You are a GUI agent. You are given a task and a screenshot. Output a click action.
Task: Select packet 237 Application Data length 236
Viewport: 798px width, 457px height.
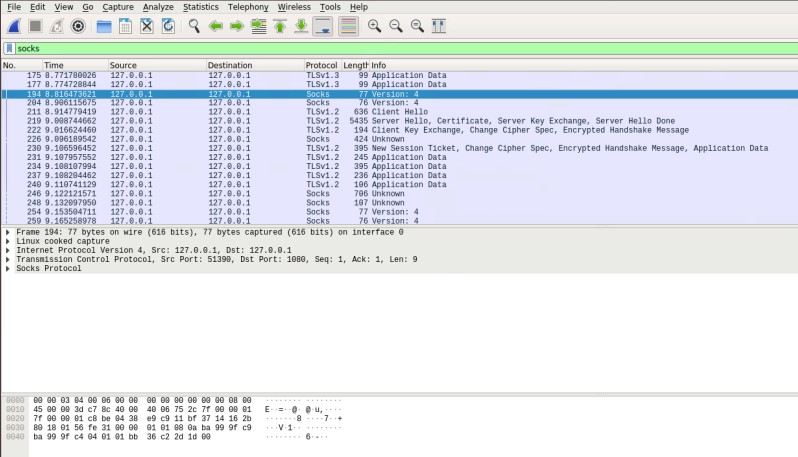[399, 176]
